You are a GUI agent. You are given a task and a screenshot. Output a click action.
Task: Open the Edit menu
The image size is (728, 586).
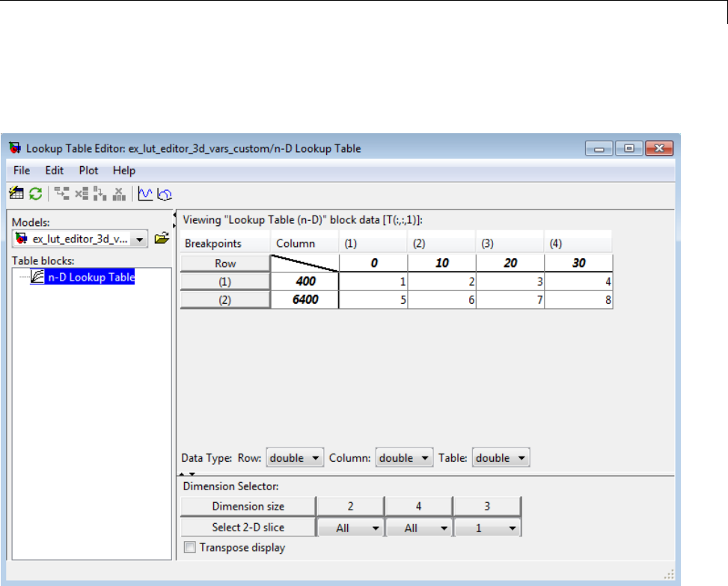[55, 171]
